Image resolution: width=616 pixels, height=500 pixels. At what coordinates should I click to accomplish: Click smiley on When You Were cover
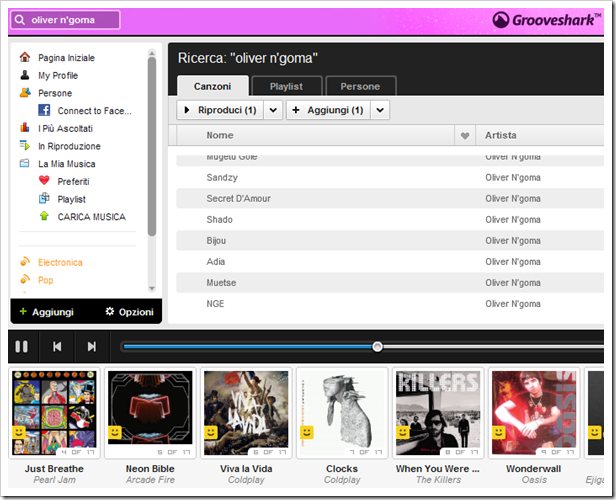pyautogui.click(x=402, y=432)
